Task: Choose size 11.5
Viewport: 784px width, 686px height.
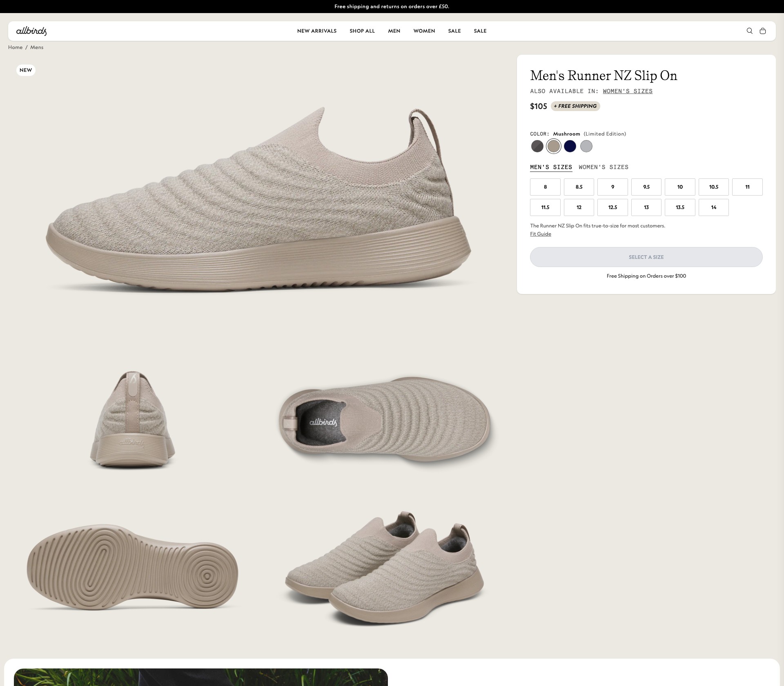Action: point(545,207)
